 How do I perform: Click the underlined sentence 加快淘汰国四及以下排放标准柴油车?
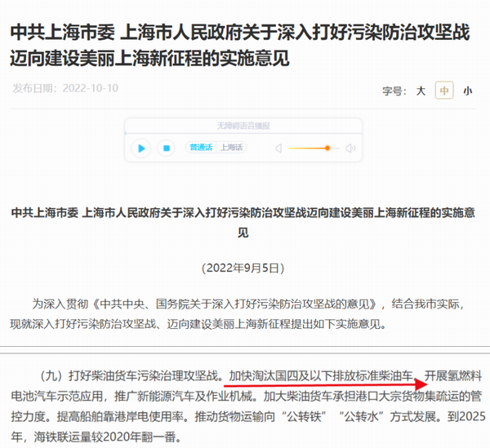pyautogui.click(x=321, y=375)
